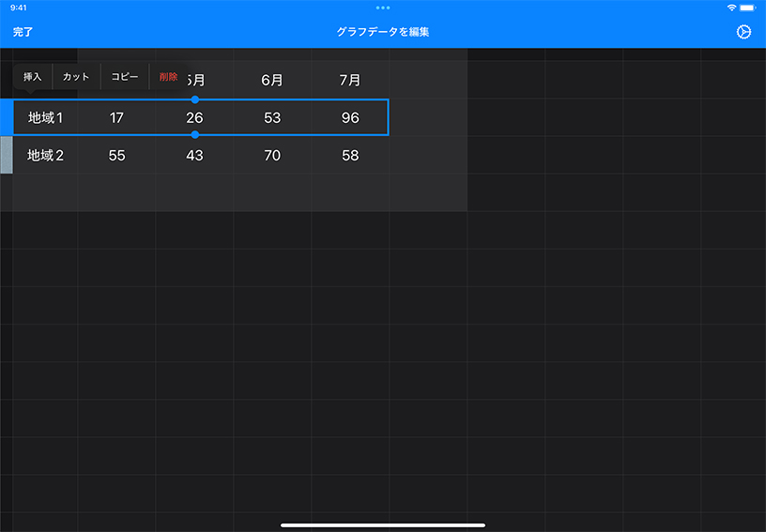Tap the cell showing 96
The height and width of the screenshot is (532, 766).
point(350,118)
